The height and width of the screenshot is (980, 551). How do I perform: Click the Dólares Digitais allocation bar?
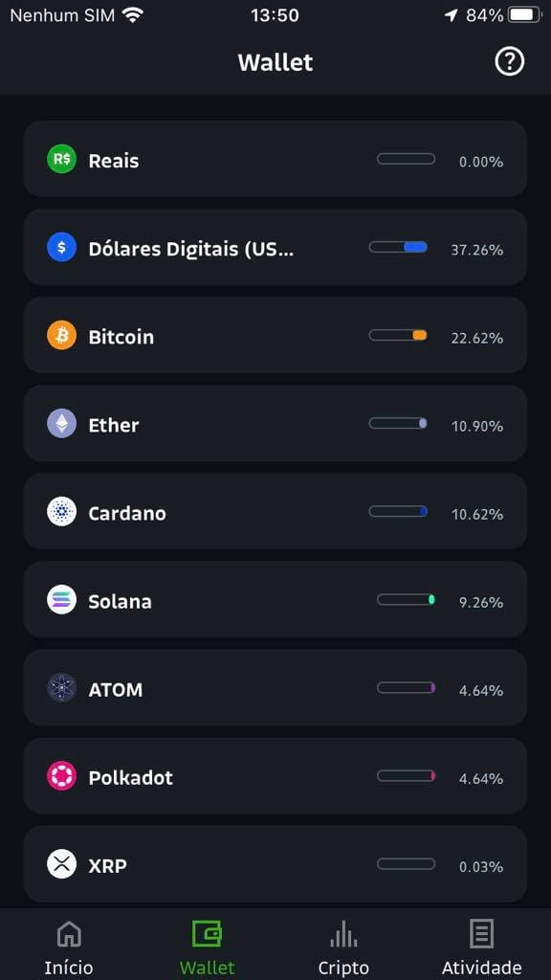pos(398,247)
